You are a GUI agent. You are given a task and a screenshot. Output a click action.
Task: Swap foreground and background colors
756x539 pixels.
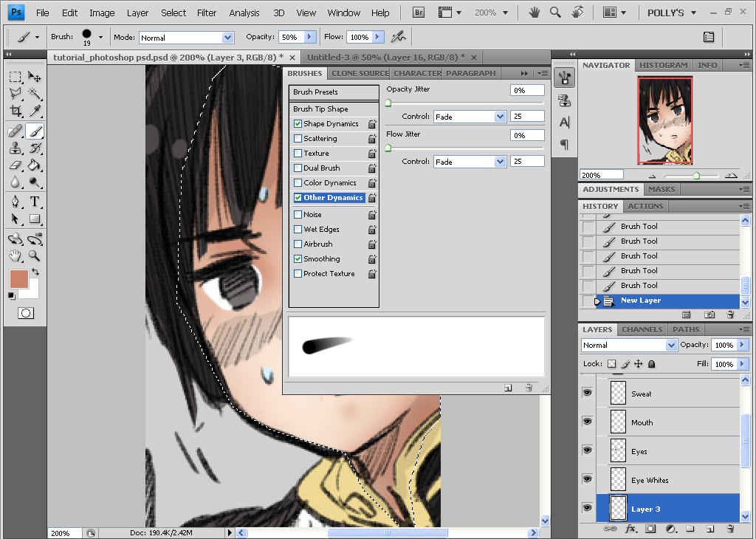[x=35, y=272]
